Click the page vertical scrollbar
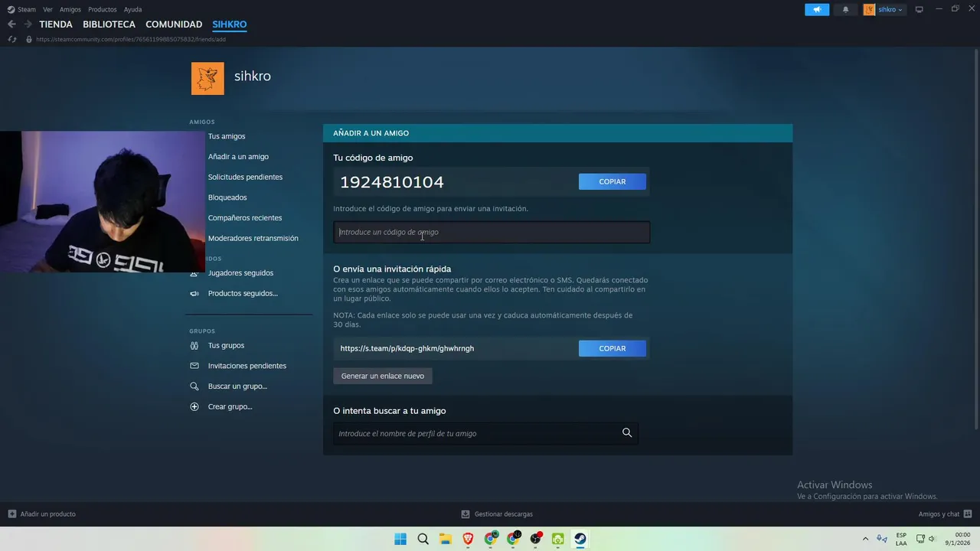 976,239
